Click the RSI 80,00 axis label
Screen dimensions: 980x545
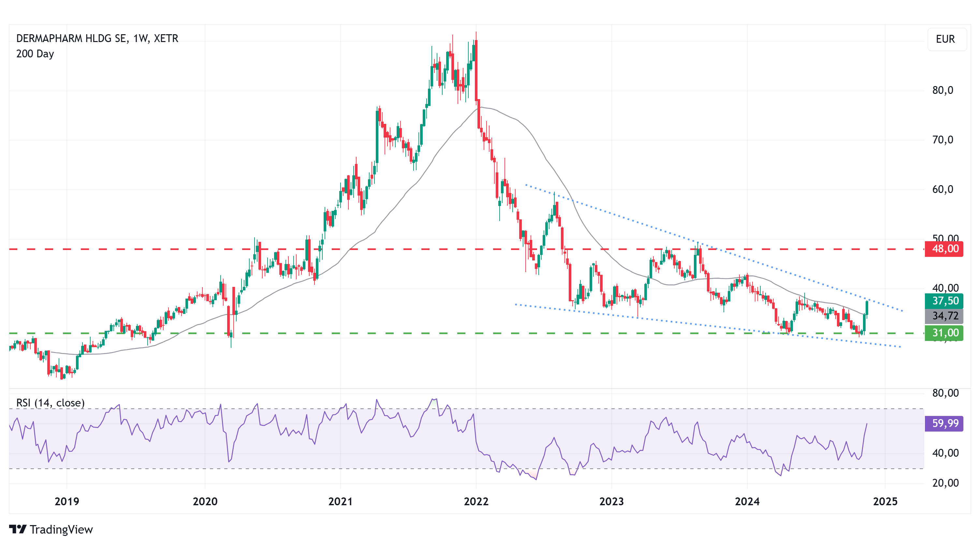(x=945, y=393)
